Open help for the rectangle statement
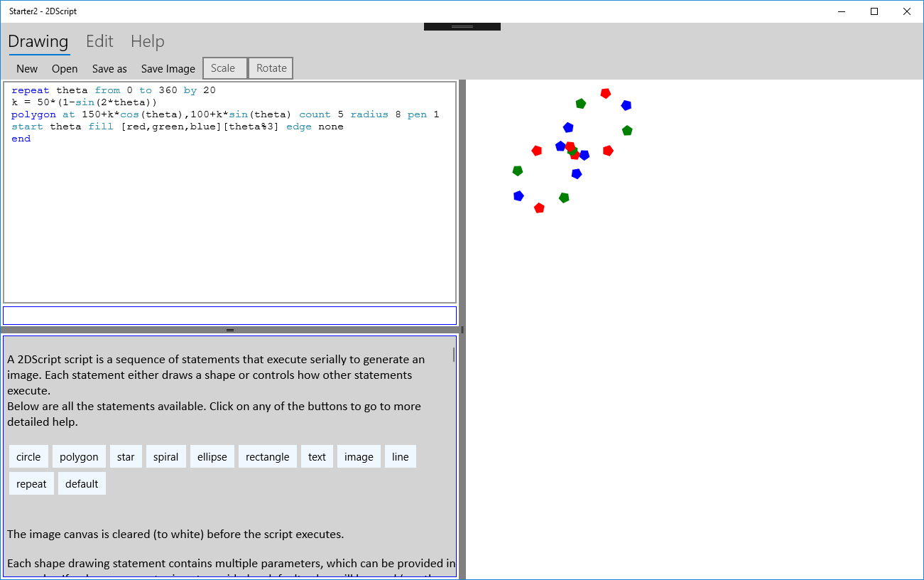Image resolution: width=924 pixels, height=580 pixels. click(268, 456)
